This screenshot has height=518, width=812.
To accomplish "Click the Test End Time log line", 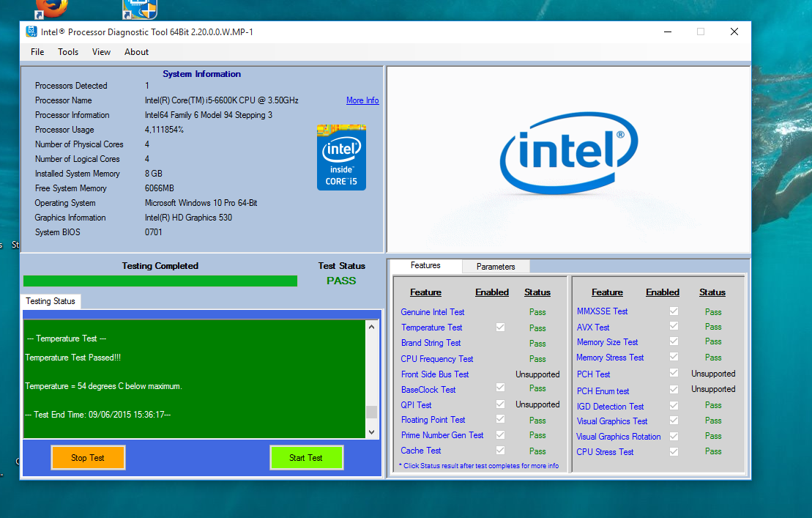I will point(98,415).
